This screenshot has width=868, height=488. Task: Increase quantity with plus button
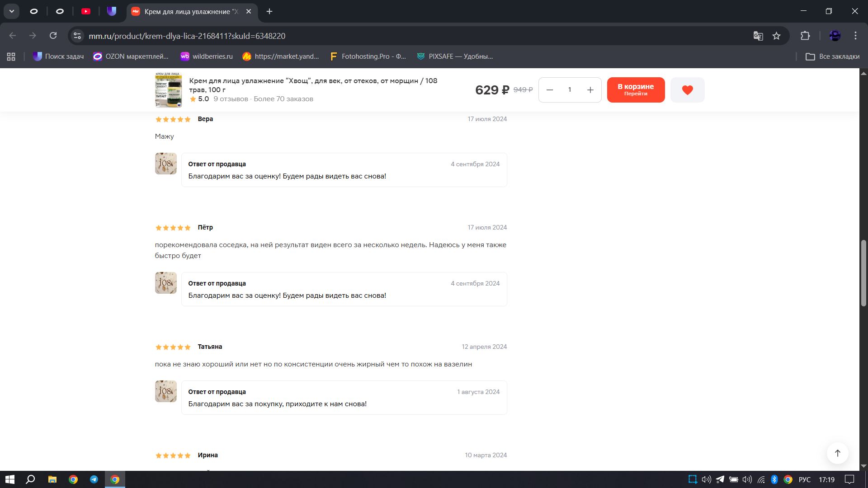point(590,90)
